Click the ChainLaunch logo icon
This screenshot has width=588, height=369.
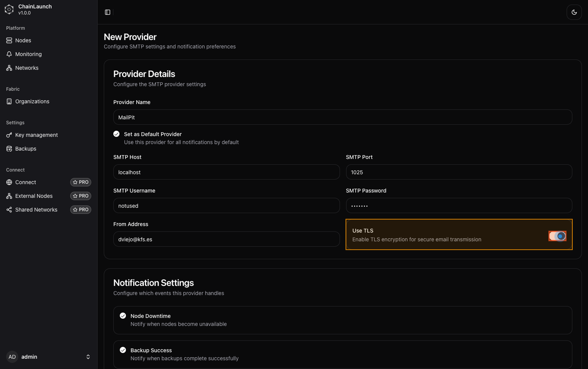(x=9, y=10)
